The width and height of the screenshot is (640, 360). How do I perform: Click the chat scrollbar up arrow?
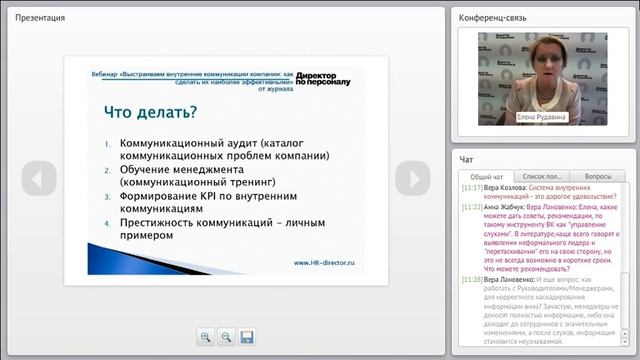tap(625, 333)
